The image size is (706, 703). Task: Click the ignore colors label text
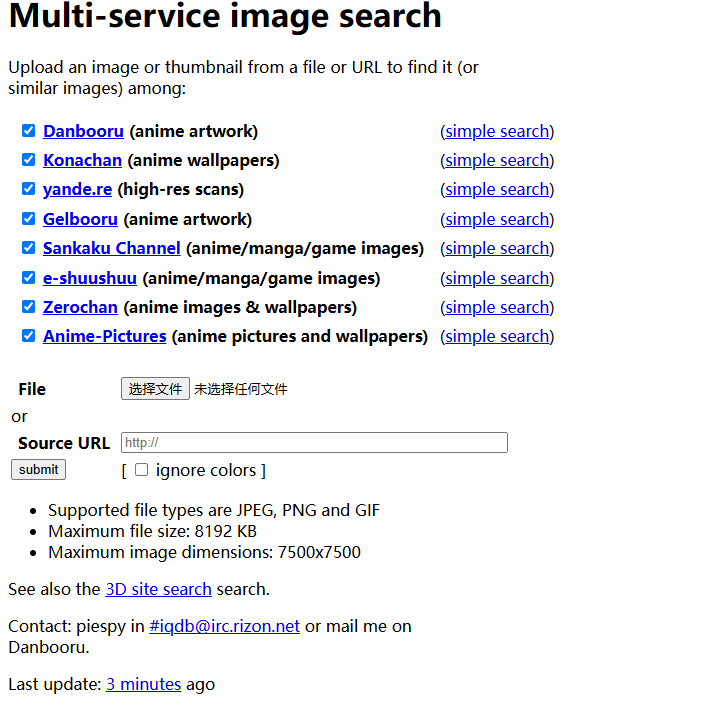coord(206,470)
